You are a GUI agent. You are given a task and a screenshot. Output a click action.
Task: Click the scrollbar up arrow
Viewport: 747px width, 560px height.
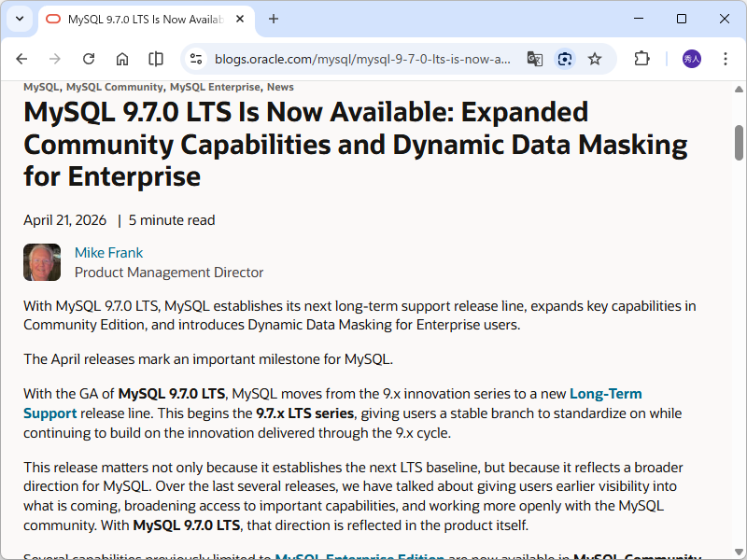pyautogui.click(x=739, y=89)
